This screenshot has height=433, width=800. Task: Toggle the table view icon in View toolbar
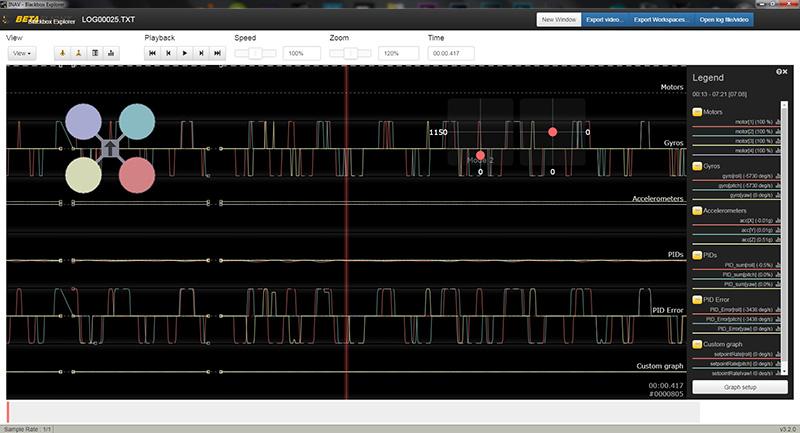coord(95,53)
